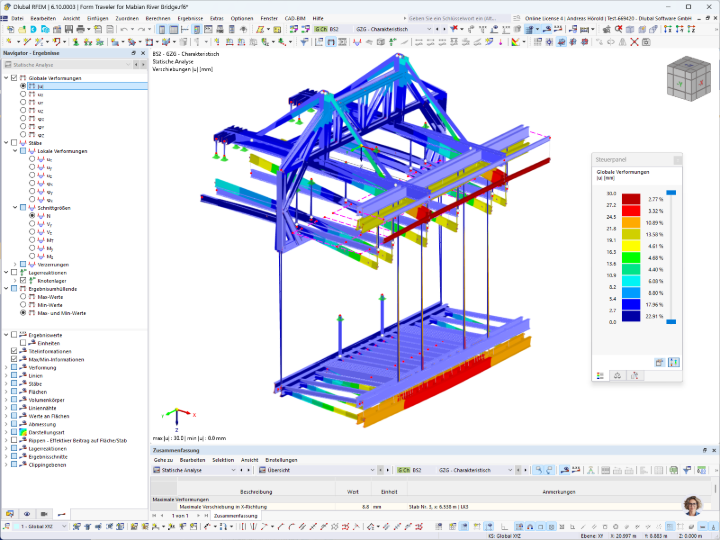The image size is (720, 540).
Task: Collapse the Globale Verformungen tree node
Action: [x=6, y=78]
